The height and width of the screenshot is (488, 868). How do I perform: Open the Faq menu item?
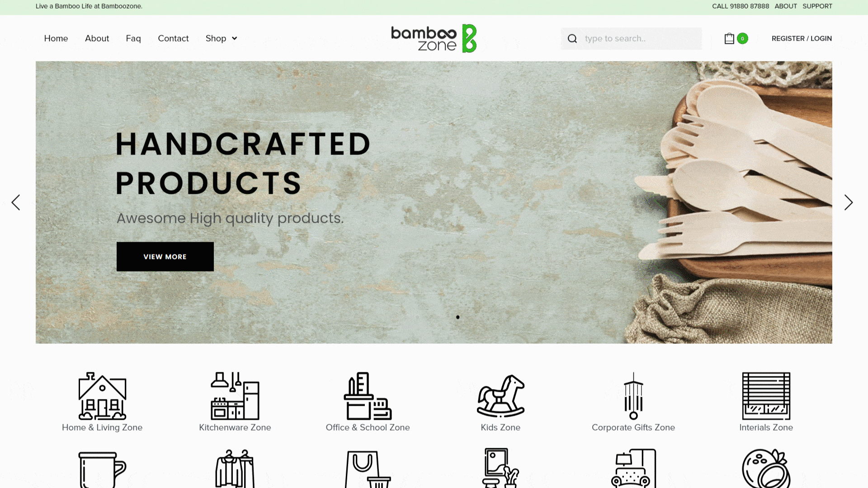pyautogui.click(x=133, y=38)
